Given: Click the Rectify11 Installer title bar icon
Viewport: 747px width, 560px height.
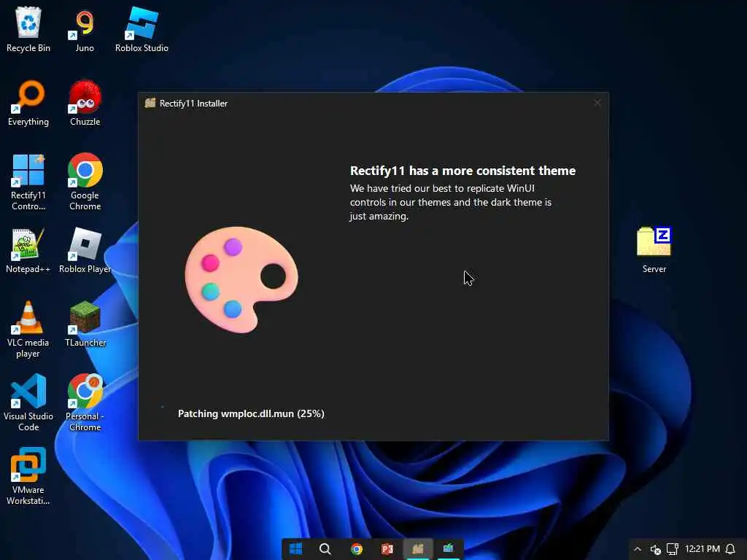Looking at the screenshot, I should tap(150, 103).
